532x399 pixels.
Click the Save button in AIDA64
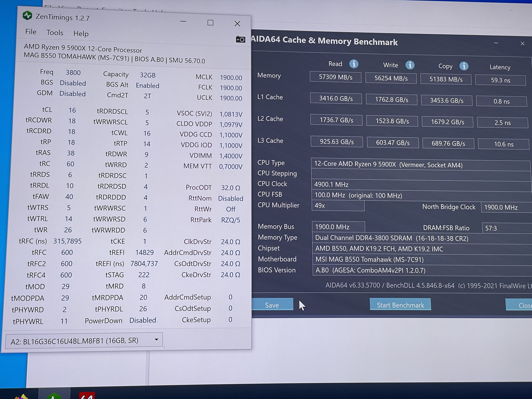coord(272,305)
